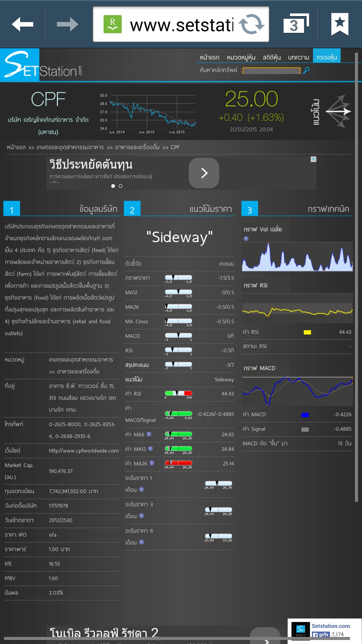This screenshot has height=644, width=362.
Task: Open the MACD chart
Action: [x=297, y=391]
